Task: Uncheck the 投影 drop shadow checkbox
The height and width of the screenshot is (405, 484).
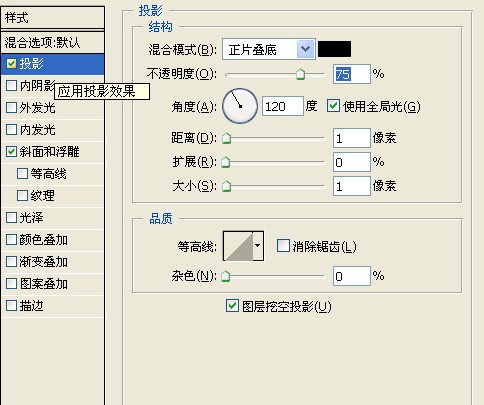Action: (x=11, y=63)
